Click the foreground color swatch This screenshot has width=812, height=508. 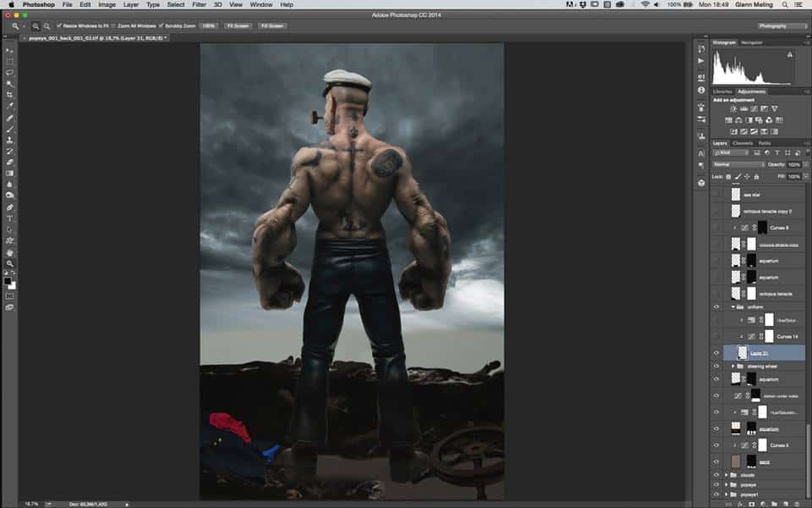[x=8, y=280]
